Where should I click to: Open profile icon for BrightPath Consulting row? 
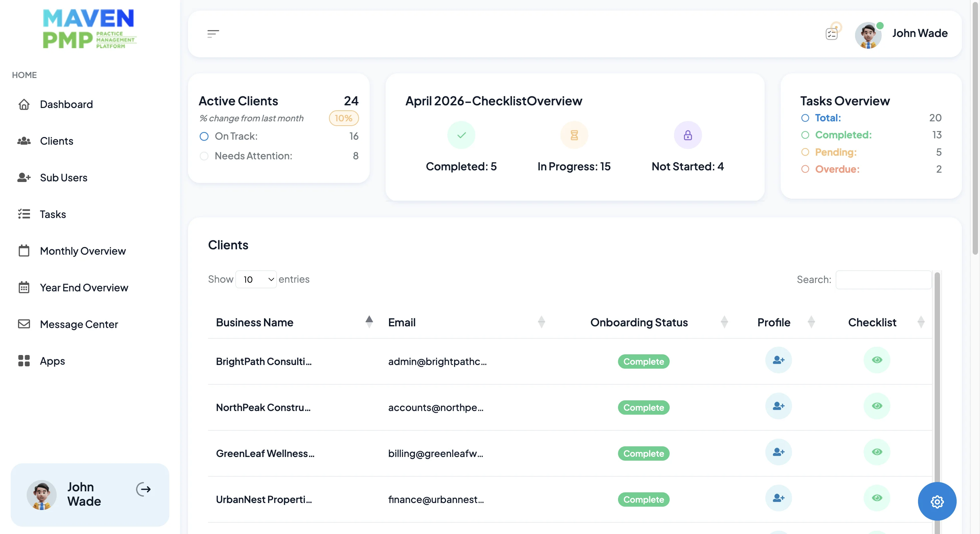(778, 360)
